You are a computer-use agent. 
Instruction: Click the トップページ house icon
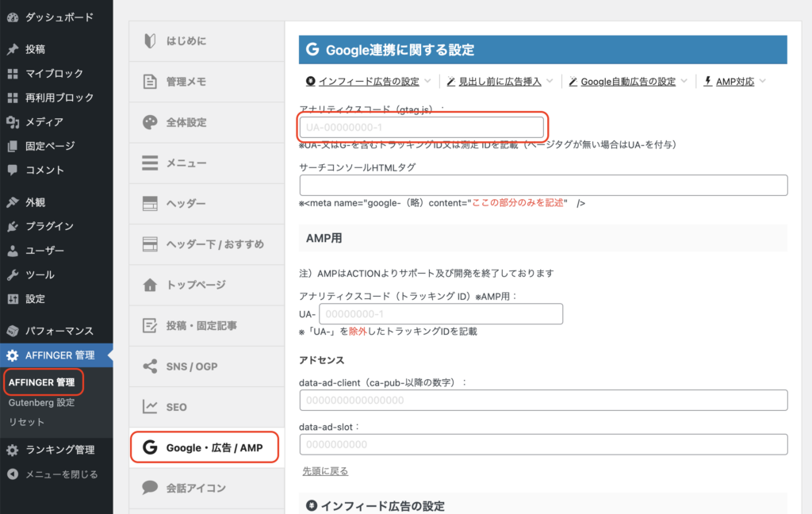[150, 285]
